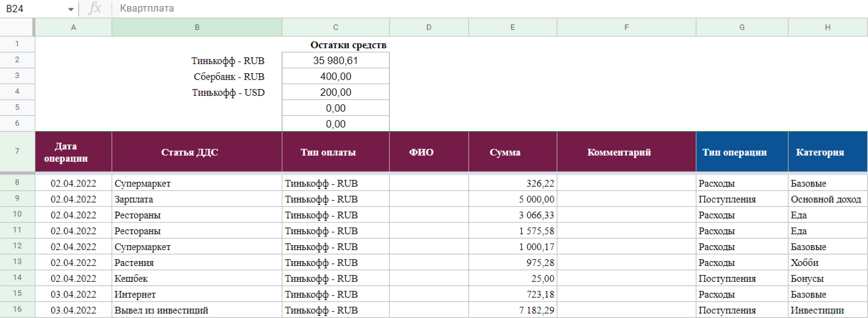Select row 12 header
Screen dimensions: 868x318
(17, 246)
